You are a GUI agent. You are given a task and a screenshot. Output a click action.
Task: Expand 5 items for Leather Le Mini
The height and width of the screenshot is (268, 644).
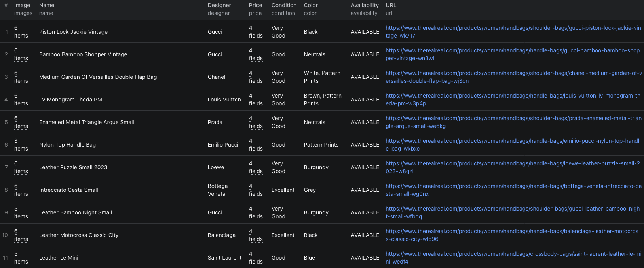[21, 258]
